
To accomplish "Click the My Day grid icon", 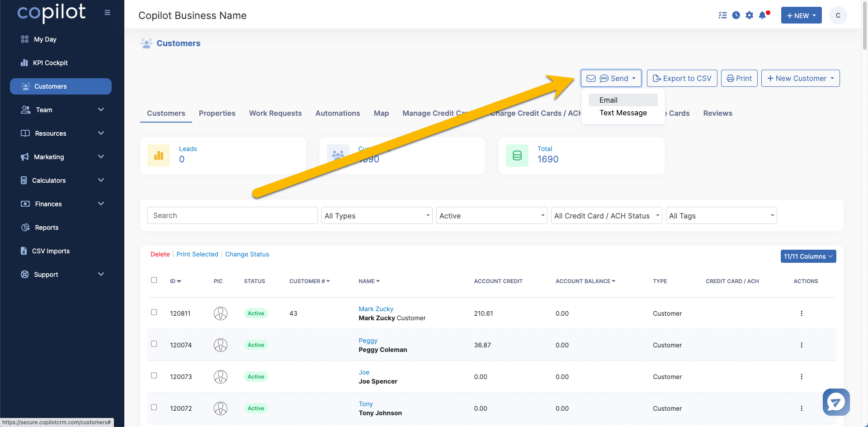I will (25, 39).
